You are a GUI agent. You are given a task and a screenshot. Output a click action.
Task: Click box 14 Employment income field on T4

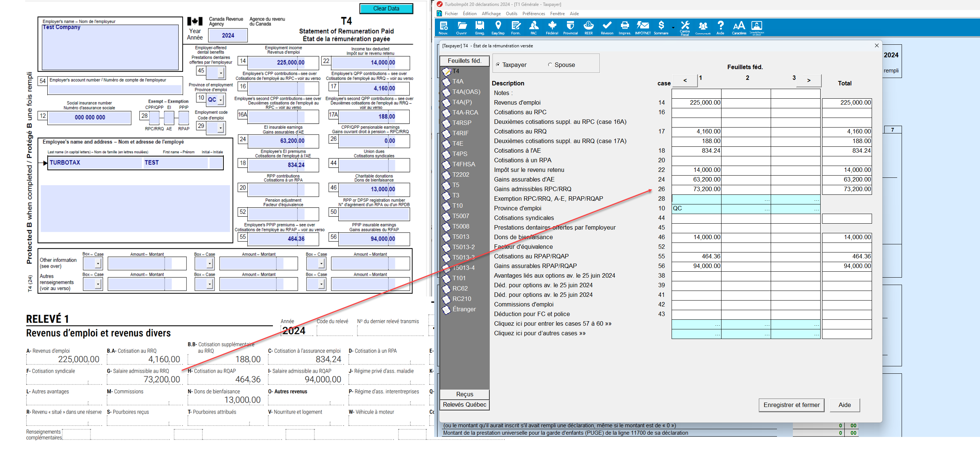283,62
